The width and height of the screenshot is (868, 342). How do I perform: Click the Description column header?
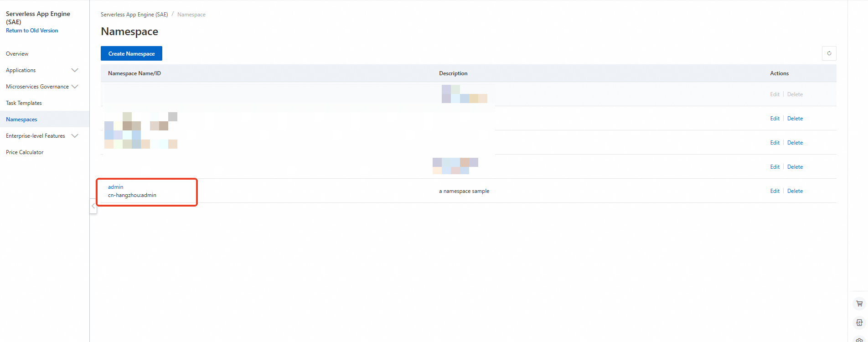pos(453,73)
